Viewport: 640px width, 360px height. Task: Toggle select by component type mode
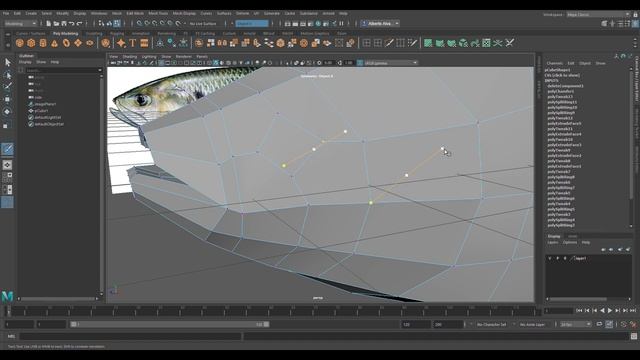point(117,24)
